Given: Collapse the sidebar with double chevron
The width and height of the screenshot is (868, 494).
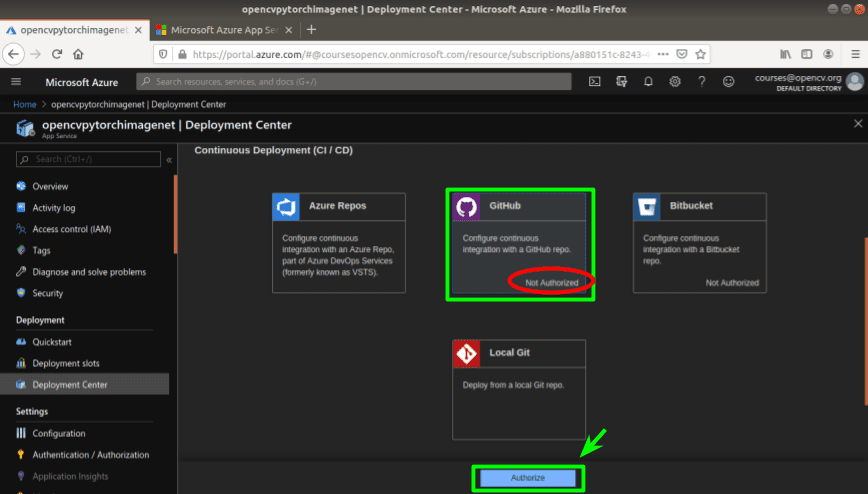Looking at the screenshot, I should [x=169, y=159].
